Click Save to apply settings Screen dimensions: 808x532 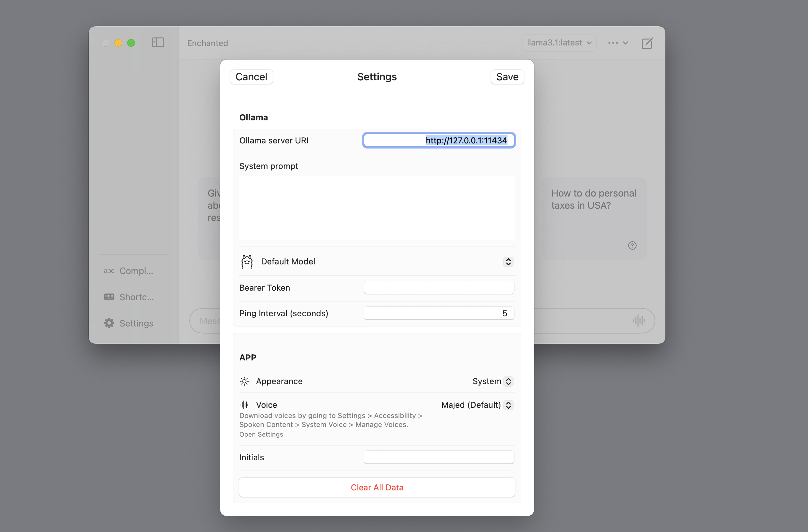click(x=507, y=77)
